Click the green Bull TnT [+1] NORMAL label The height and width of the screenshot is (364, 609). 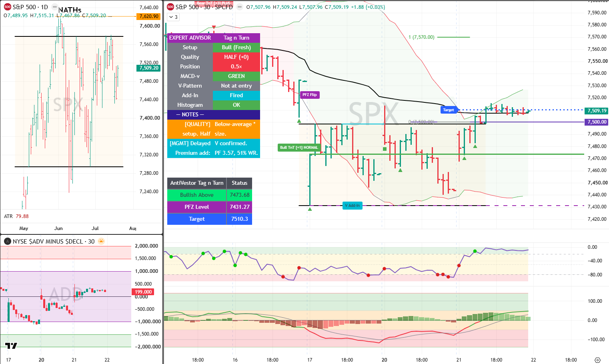(x=299, y=148)
